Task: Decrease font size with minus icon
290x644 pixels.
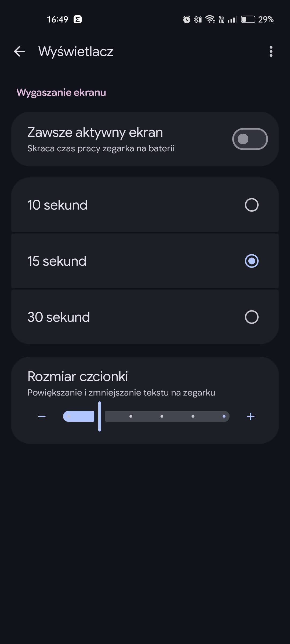Action: [x=42, y=416]
